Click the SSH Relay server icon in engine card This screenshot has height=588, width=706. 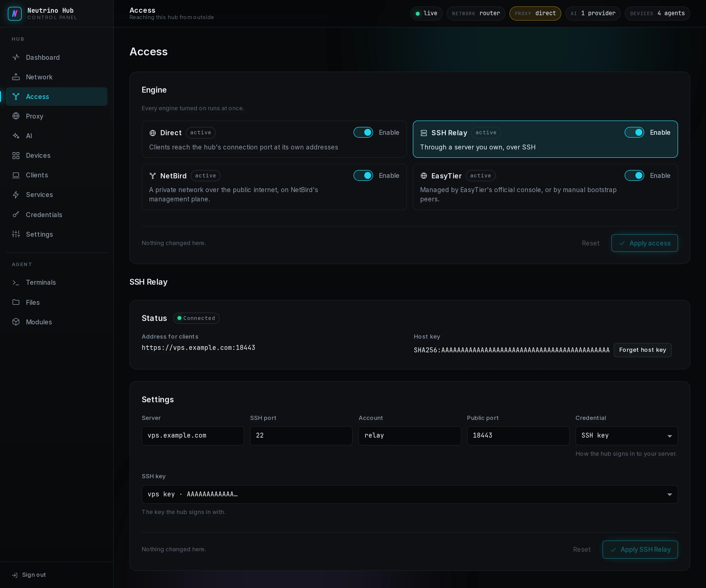pyautogui.click(x=424, y=133)
